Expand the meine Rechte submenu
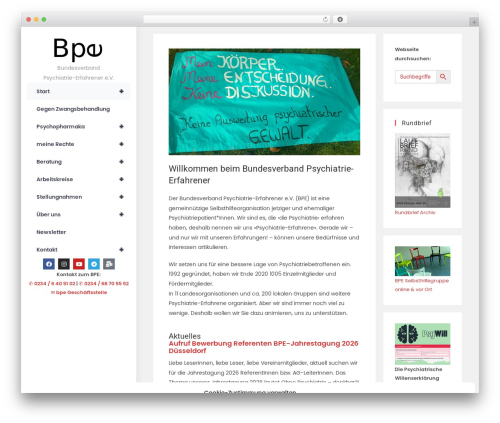Viewport: 500px width, 423px height. pos(121,144)
